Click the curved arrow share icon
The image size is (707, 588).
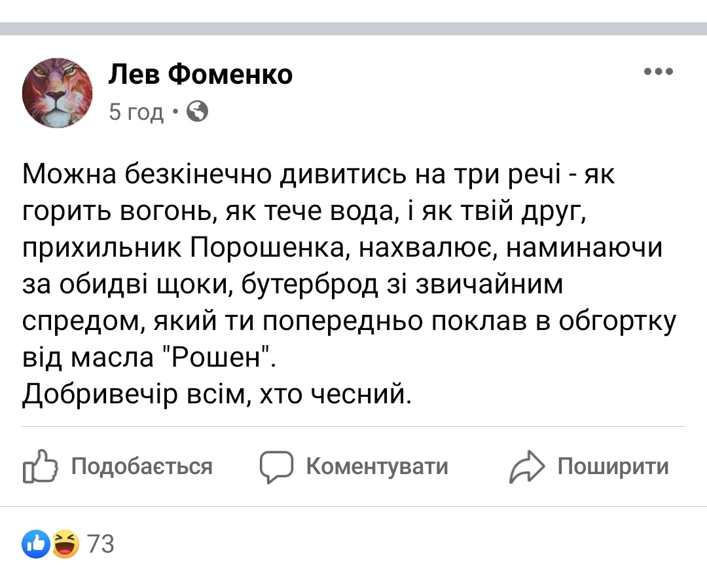coord(526,467)
